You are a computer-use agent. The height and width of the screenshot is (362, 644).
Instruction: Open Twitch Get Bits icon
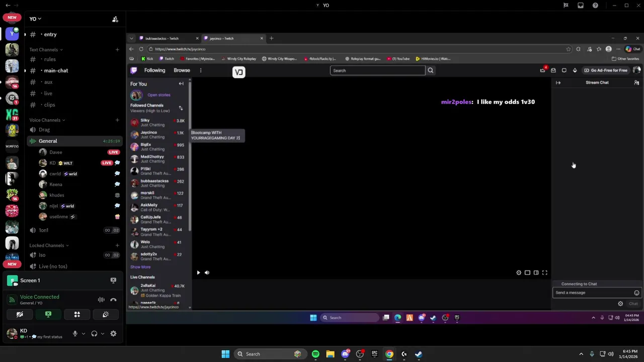point(575,70)
